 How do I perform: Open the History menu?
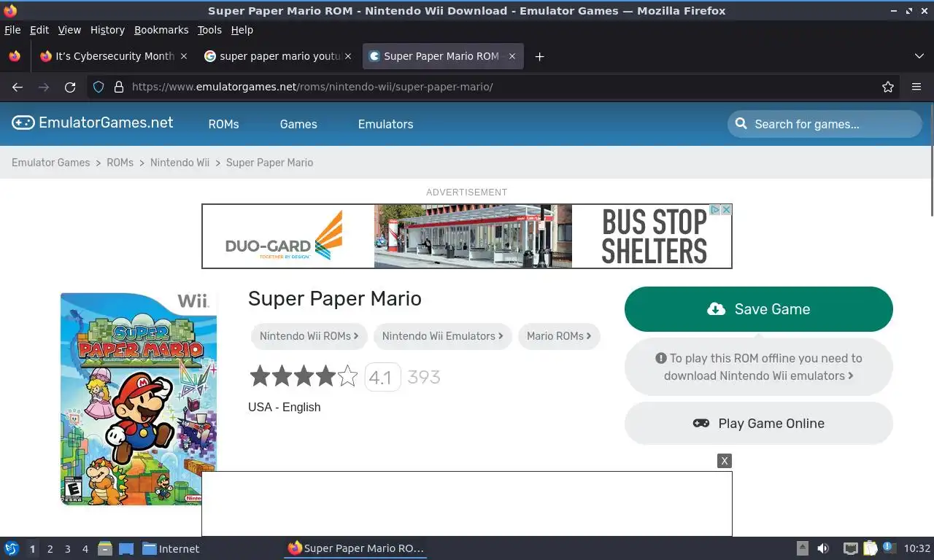(107, 30)
